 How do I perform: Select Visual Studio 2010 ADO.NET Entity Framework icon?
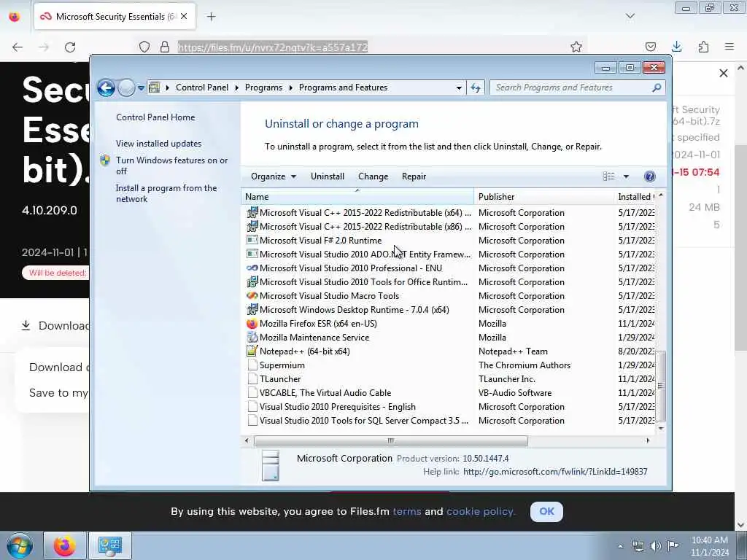pyautogui.click(x=252, y=254)
